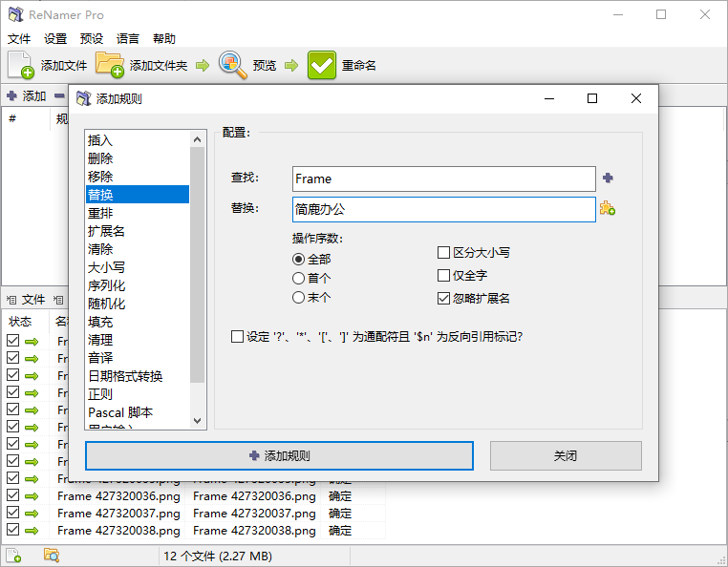Click the folder search icon in status bar
This screenshot has width=728, height=567.
pyautogui.click(x=51, y=555)
